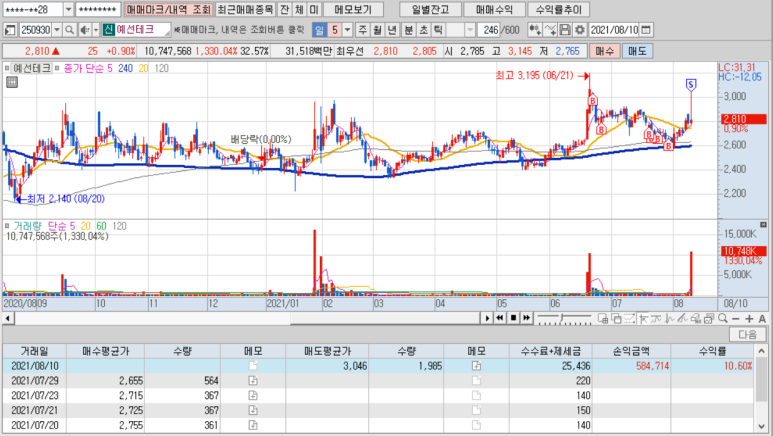Select the 년 yearly period toggle

click(392, 30)
